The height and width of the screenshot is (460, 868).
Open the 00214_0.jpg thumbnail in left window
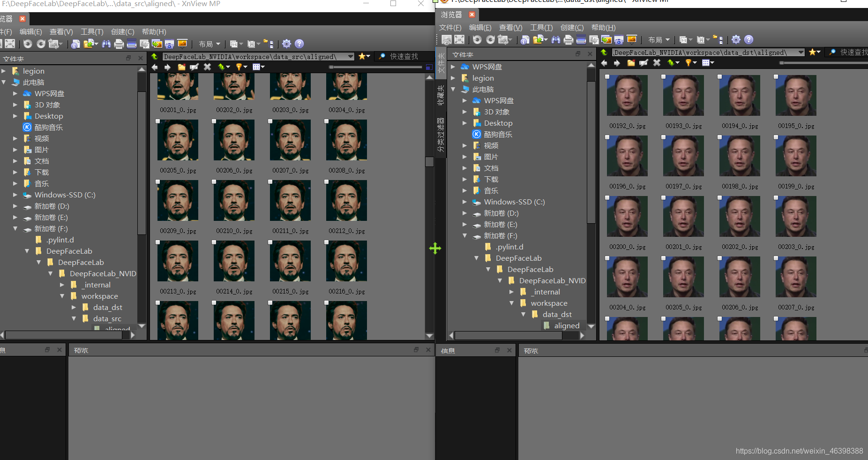point(234,261)
